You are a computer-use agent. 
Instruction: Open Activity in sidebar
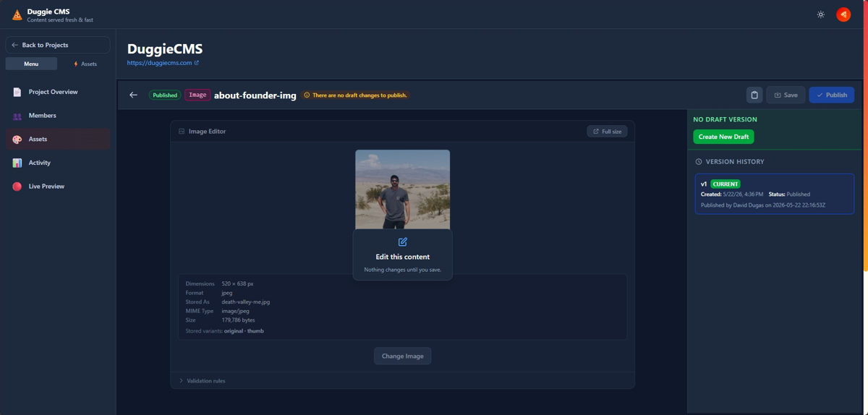tap(58, 163)
